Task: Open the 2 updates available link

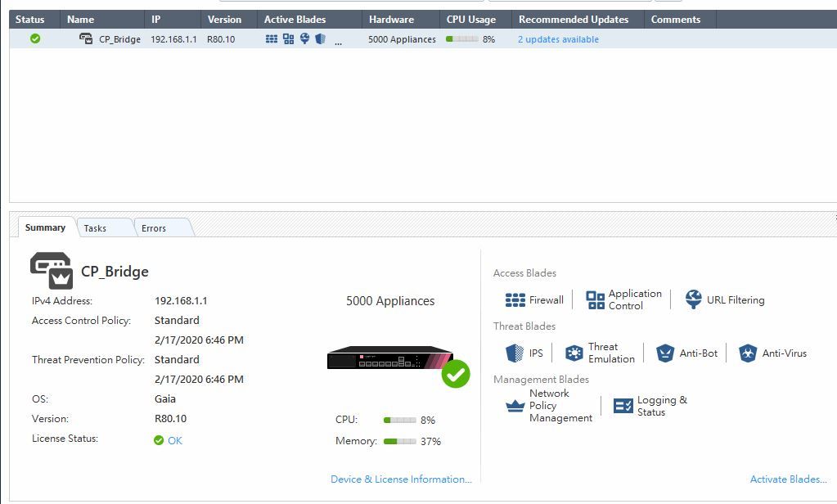Action: coord(558,39)
